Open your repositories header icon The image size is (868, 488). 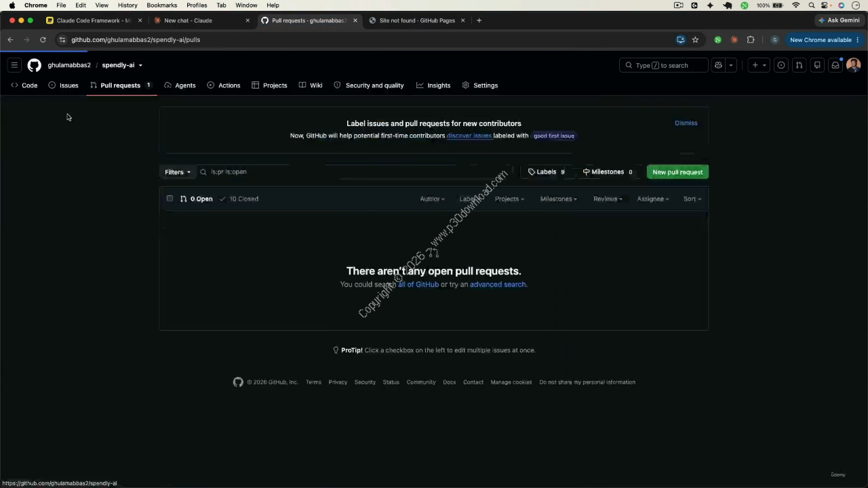pyautogui.click(x=817, y=65)
